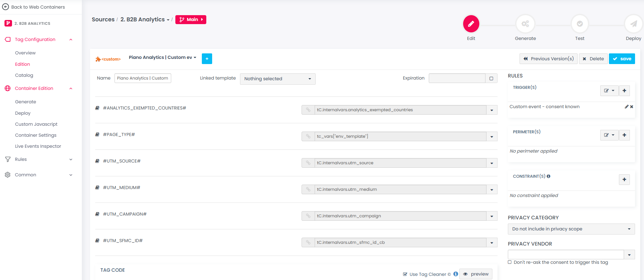
Task: Toggle the Use Tag Cleaner checkbox
Action: 405,274
